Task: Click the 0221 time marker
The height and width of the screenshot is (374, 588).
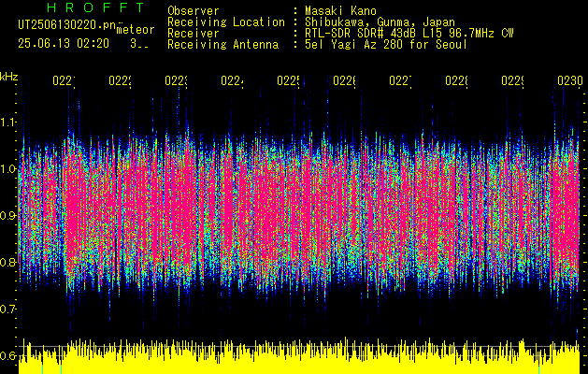Action: 65,80
